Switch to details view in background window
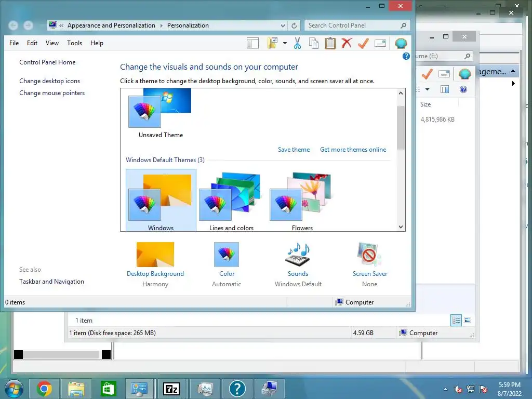532x399 pixels. (x=456, y=320)
